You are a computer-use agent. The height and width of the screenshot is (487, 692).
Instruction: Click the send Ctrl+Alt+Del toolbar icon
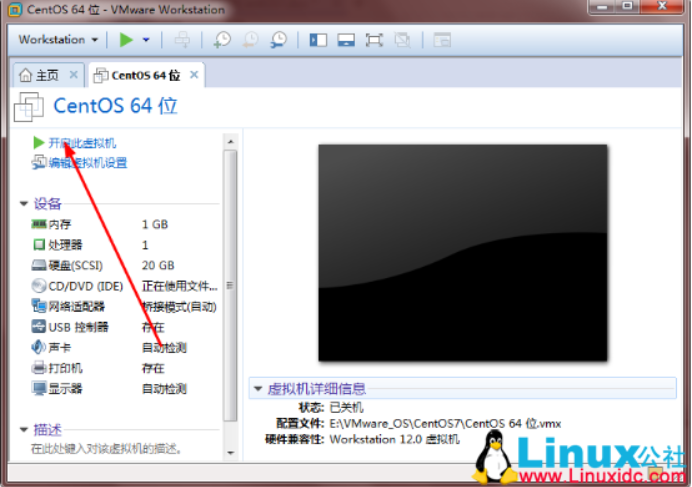tap(182, 40)
